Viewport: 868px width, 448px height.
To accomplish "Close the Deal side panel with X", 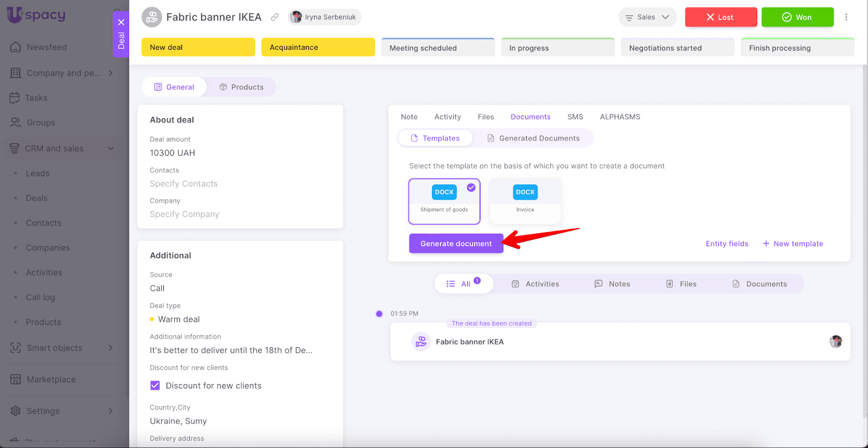I will tap(121, 22).
